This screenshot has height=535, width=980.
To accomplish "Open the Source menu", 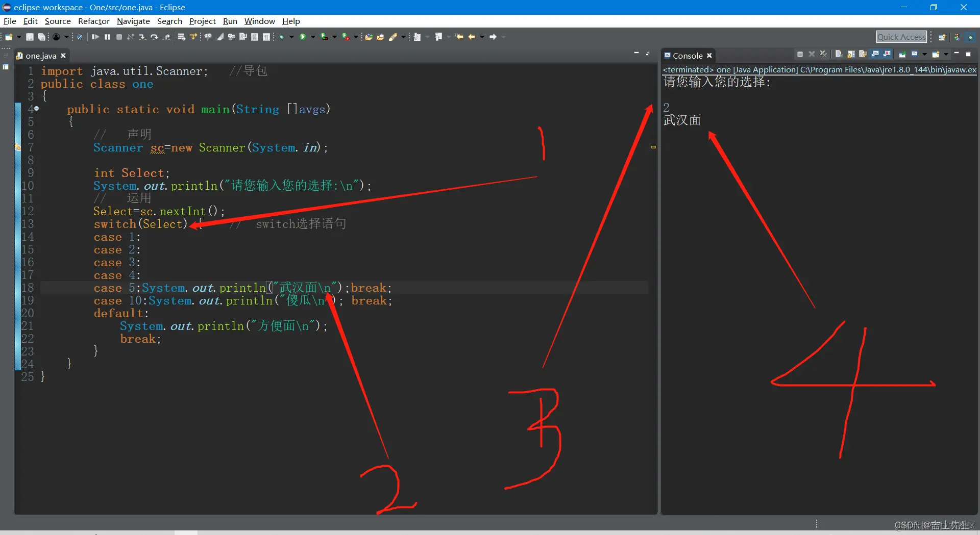I will tap(58, 21).
